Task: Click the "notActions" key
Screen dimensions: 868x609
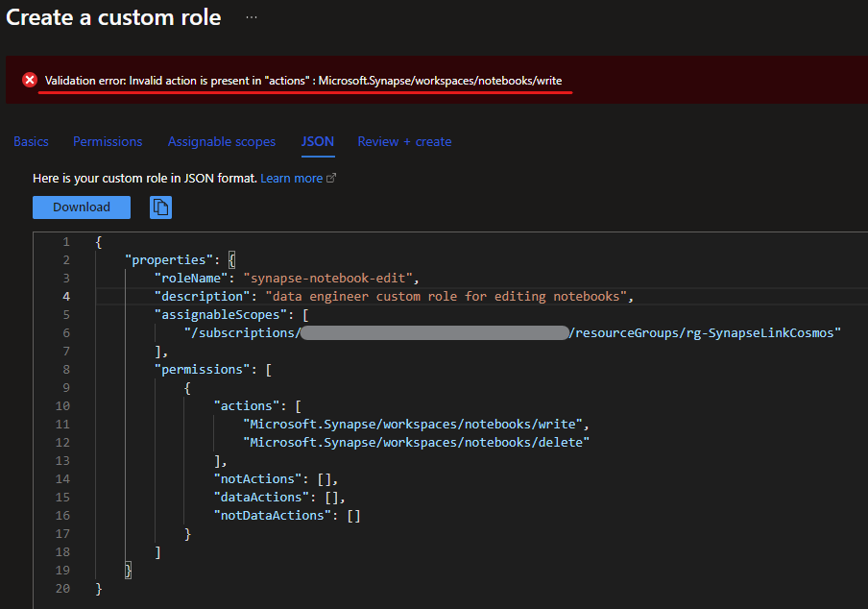Action: 257,479
